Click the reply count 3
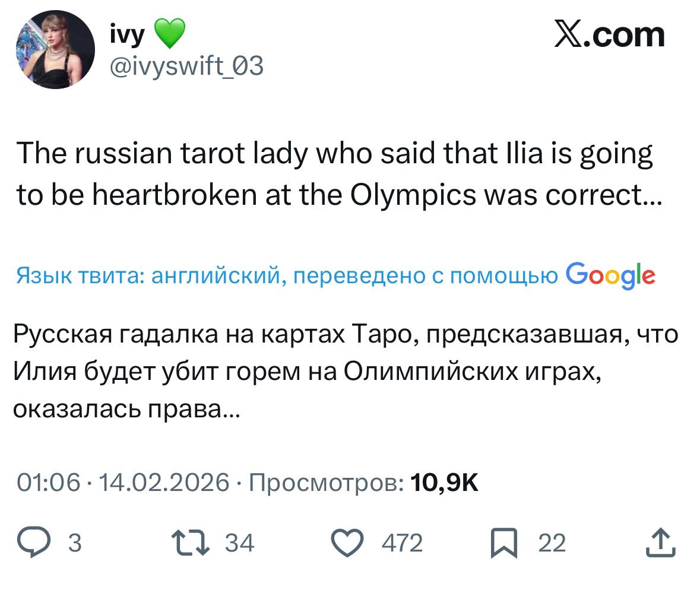The image size is (700, 599). click(x=75, y=543)
